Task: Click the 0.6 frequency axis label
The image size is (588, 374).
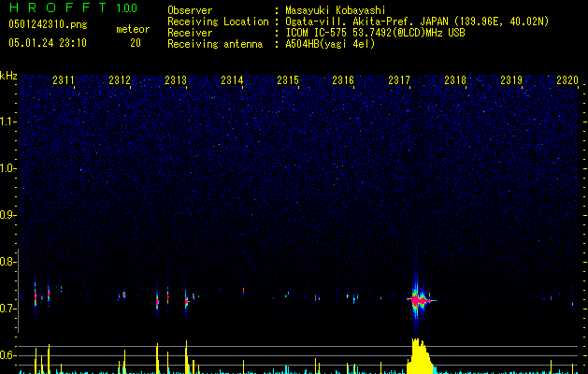Action: pos(8,355)
